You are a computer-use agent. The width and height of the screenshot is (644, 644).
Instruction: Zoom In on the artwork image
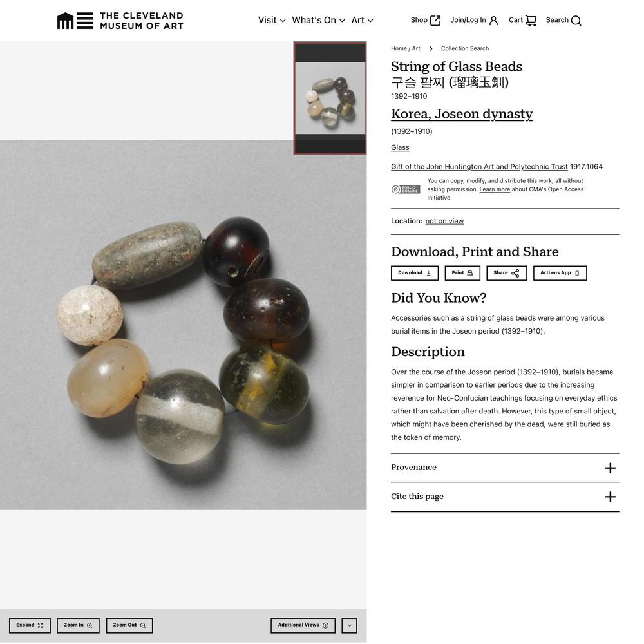click(78, 625)
